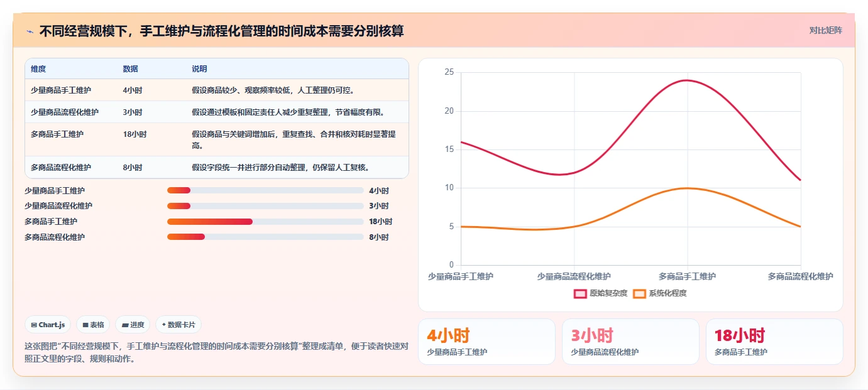Open the 18小时 多商品手工维护 data card
Image resolution: width=868 pixels, height=390 pixels.
pos(774,342)
